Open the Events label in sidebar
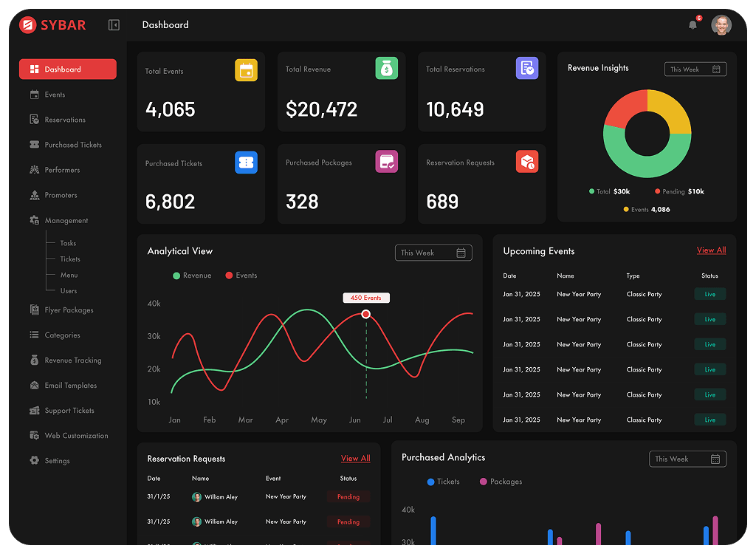Screen dimensions: 756x554 [x=55, y=95]
